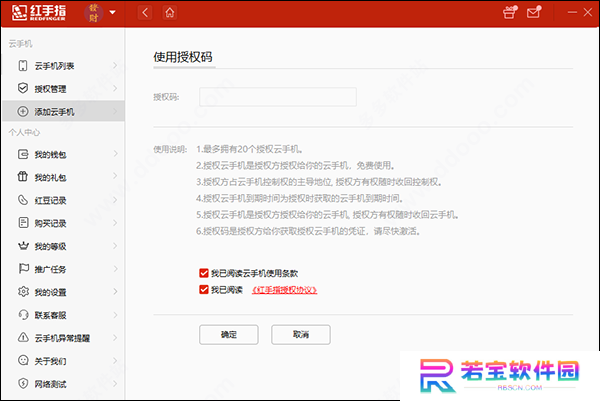Click the warning icon beside 云手机异常提醒
Screen dimensions: 600x401
click(x=23, y=337)
